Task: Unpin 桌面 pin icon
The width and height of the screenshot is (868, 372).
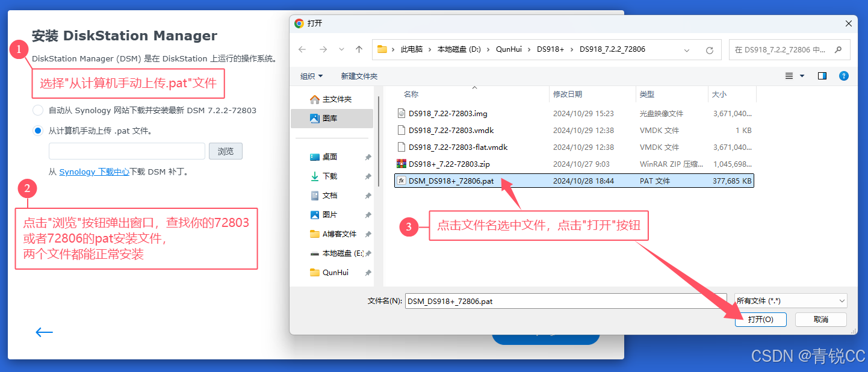Action: (x=368, y=157)
